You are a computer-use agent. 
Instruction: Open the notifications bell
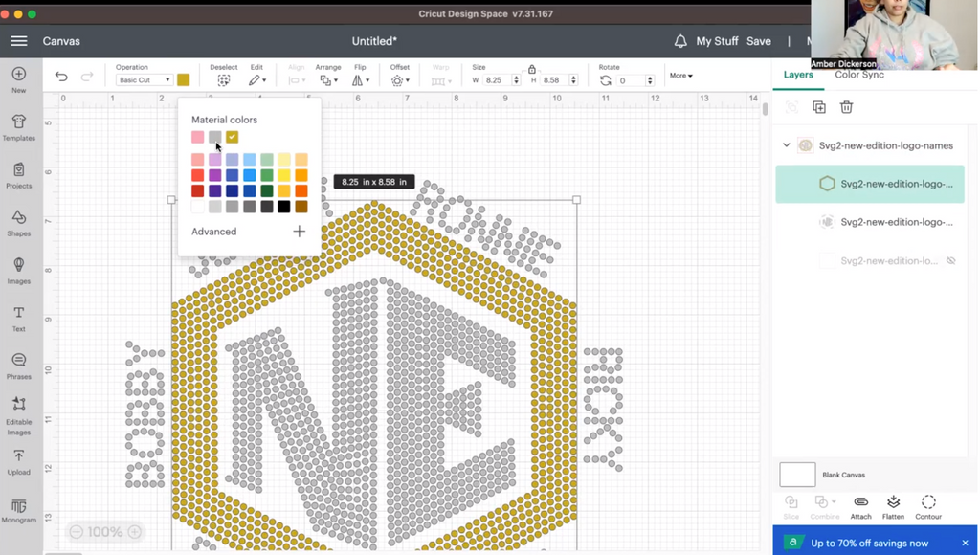point(680,41)
